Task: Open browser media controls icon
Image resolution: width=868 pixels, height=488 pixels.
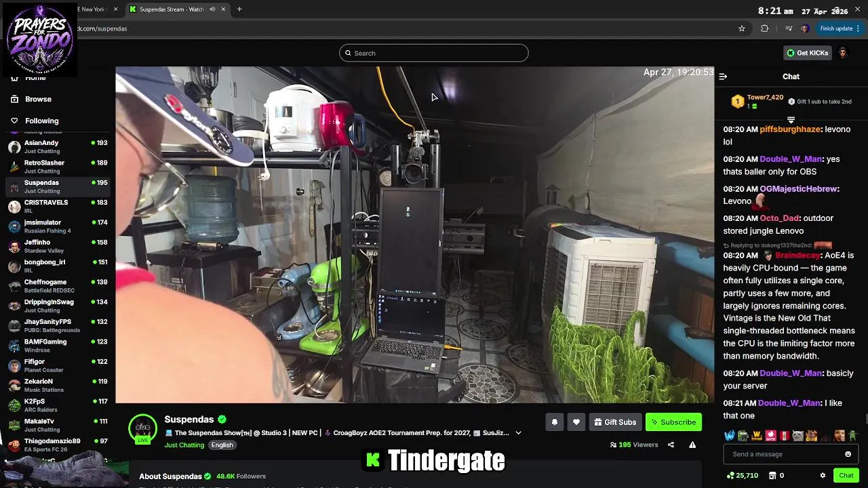Action: 788,28
